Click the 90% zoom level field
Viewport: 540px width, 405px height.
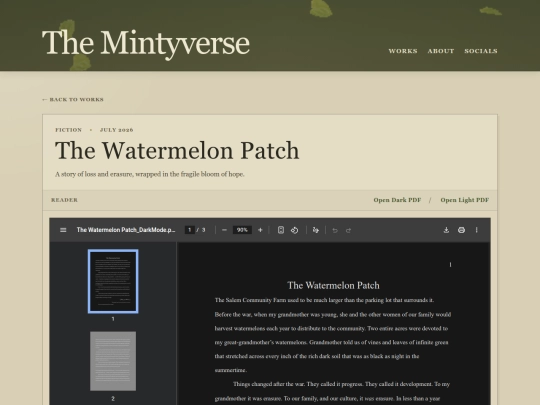[x=242, y=230]
